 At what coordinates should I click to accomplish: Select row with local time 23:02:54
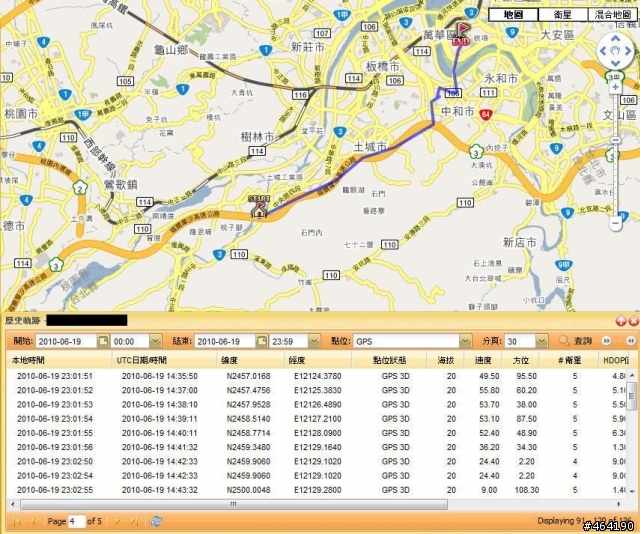316,476
